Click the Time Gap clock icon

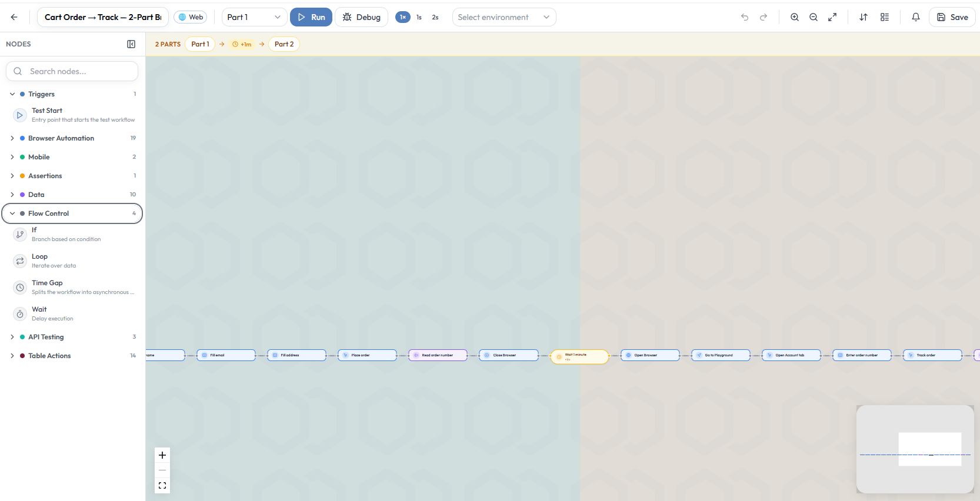pyautogui.click(x=20, y=288)
